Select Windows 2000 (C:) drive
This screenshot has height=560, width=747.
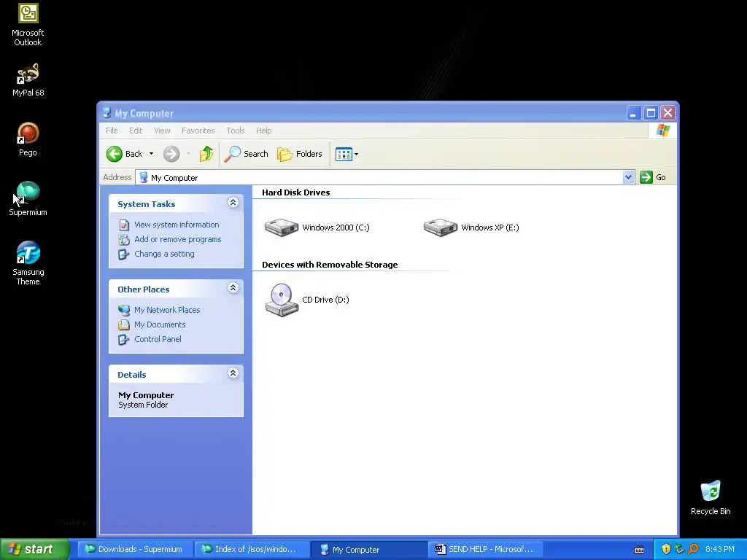pyautogui.click(x=317, y=227)
